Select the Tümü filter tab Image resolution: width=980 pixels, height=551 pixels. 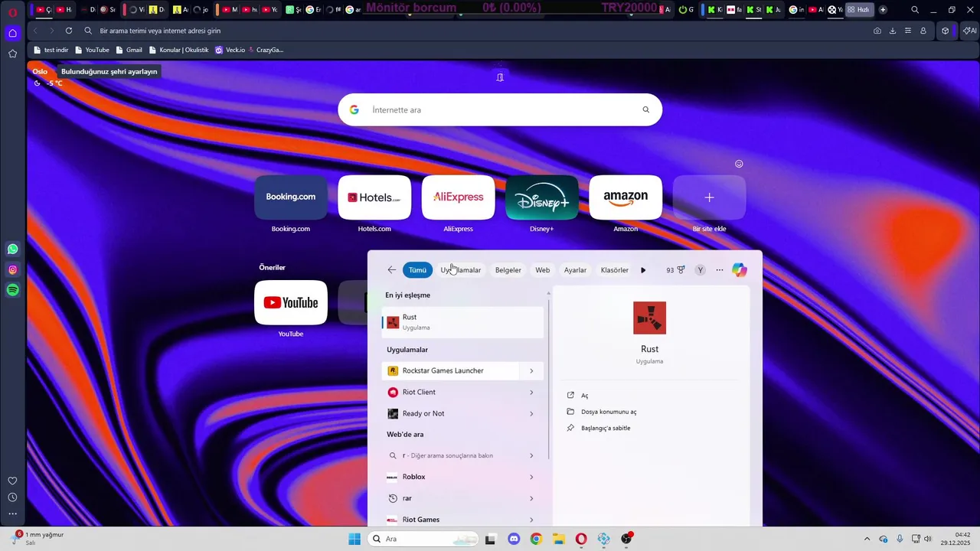[x=417, y=270]
